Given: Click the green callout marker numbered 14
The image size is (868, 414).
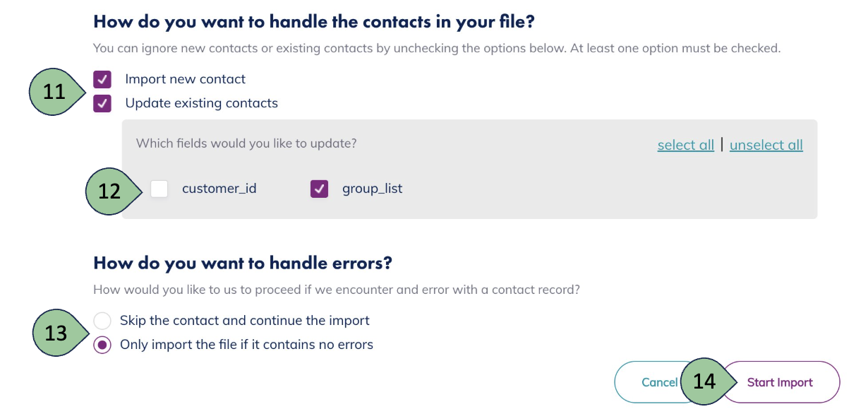Looking at the screenshot, I should tap(704, 382).
